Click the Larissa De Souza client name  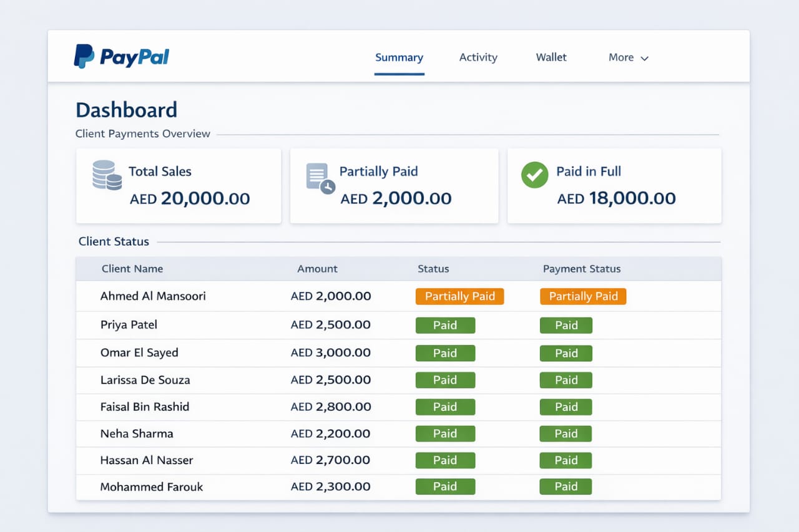click(145, 380)
